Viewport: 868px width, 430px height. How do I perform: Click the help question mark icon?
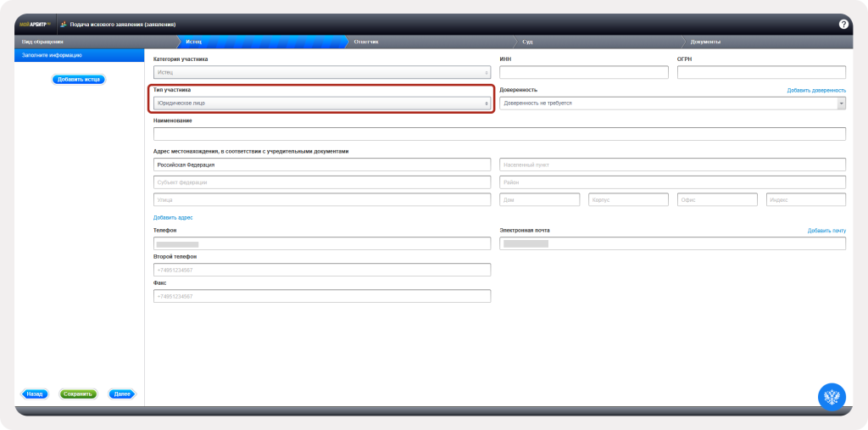(x=843, y=24)
